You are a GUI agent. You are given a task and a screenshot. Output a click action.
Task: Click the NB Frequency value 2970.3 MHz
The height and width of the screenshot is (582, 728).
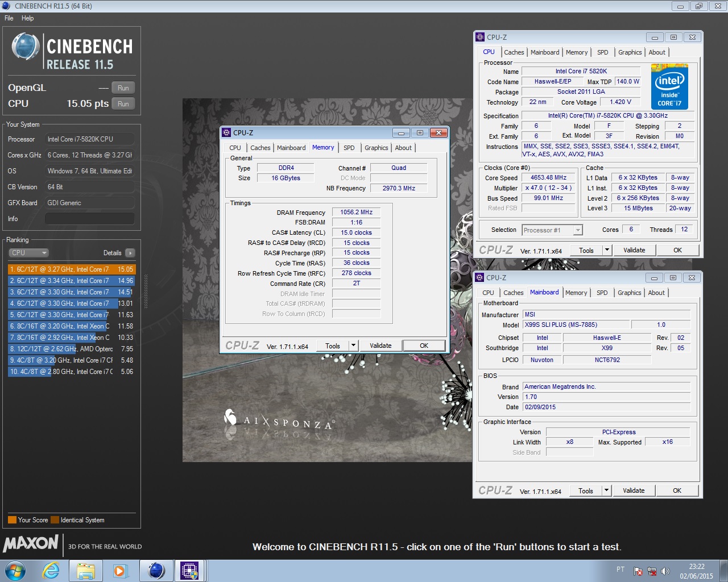pos(399,188)
